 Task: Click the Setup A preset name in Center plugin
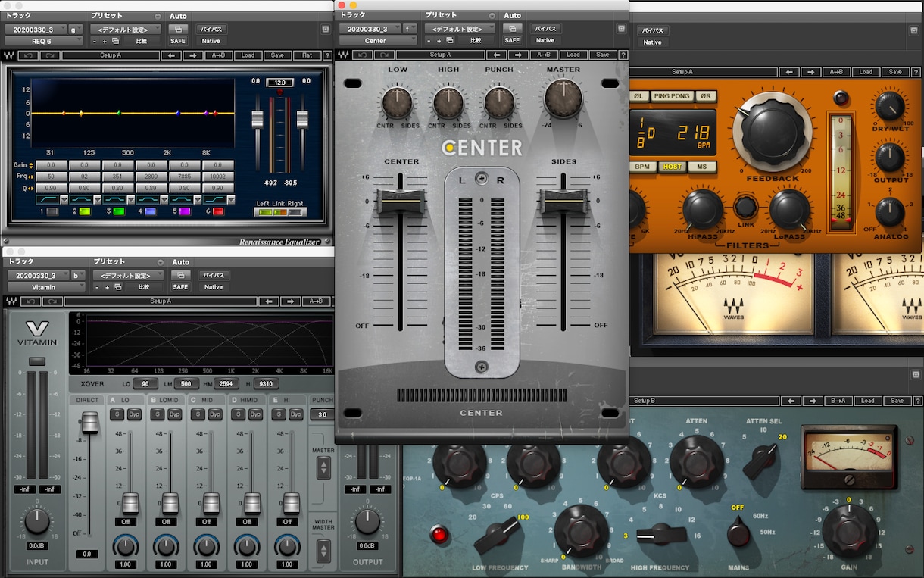[440, 55]
